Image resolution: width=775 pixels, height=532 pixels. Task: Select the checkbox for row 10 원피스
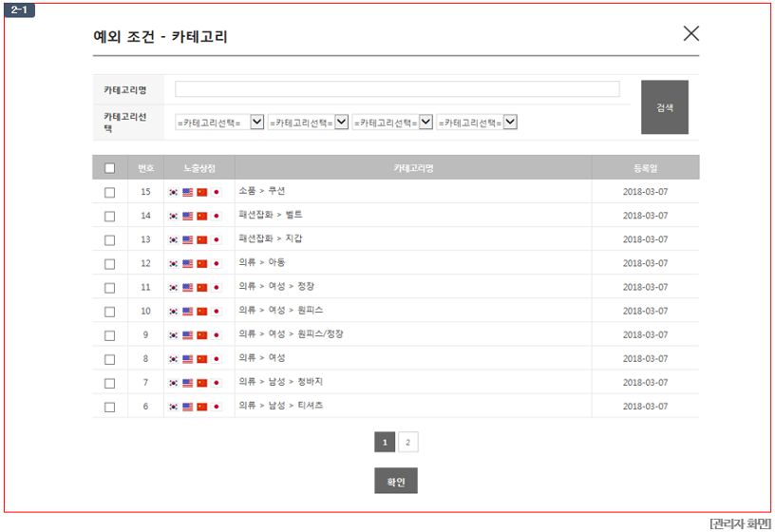[109, 312]
